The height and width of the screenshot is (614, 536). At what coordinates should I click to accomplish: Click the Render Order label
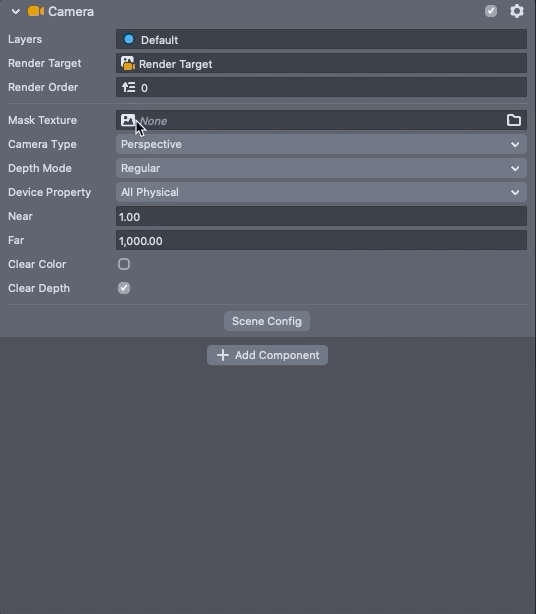coord(43,87)
